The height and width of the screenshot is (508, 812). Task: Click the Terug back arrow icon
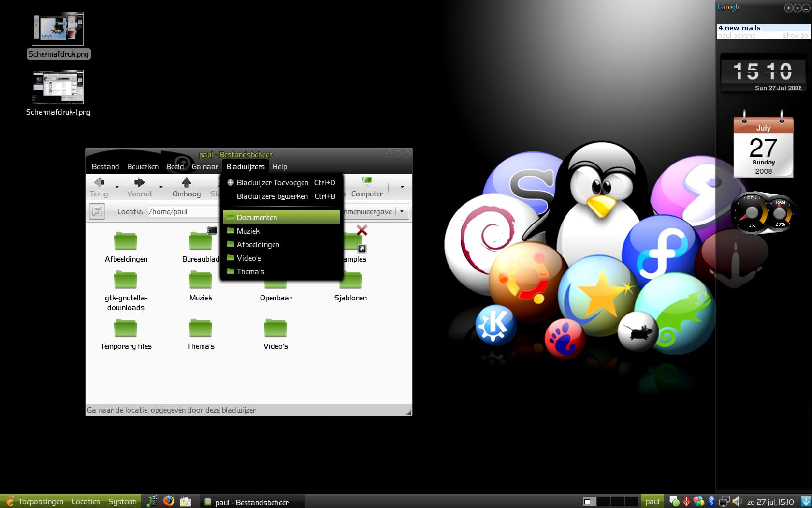[99, 182]
